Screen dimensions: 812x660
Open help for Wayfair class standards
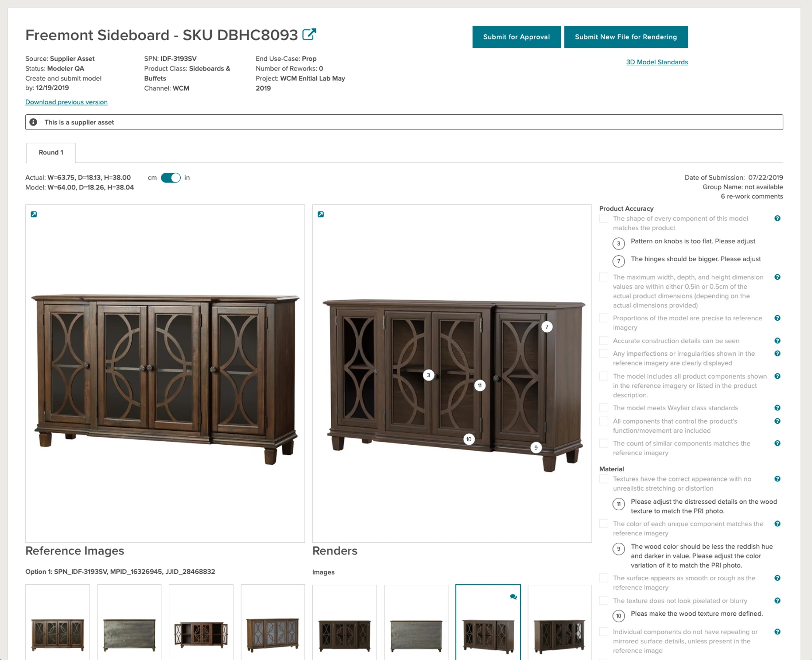tap(777, 408)
